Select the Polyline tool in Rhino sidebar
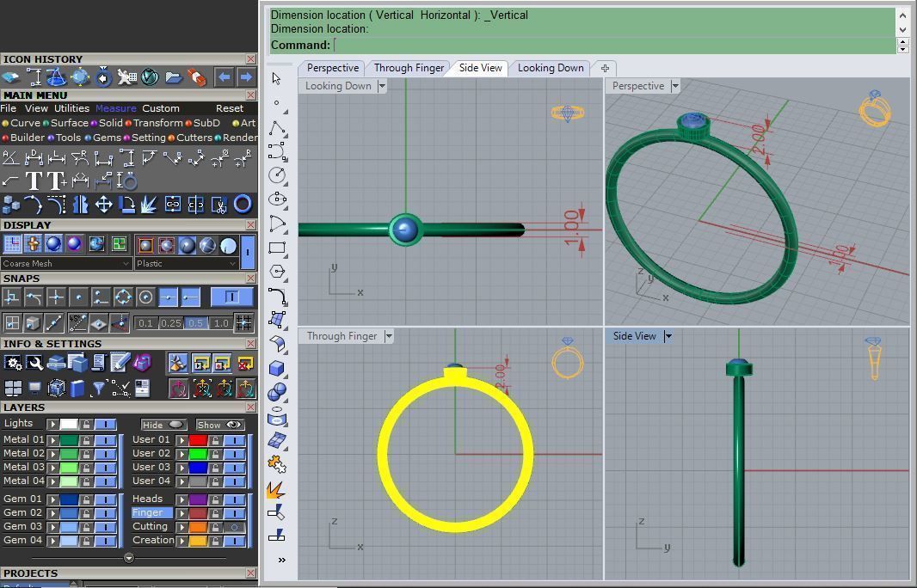Viewport: 917px width, 588px height. click(277, 127)
